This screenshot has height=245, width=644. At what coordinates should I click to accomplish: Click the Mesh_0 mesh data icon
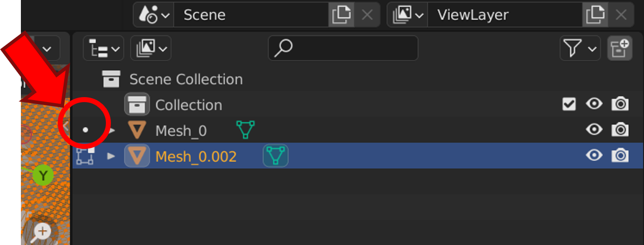click(245, 130)
